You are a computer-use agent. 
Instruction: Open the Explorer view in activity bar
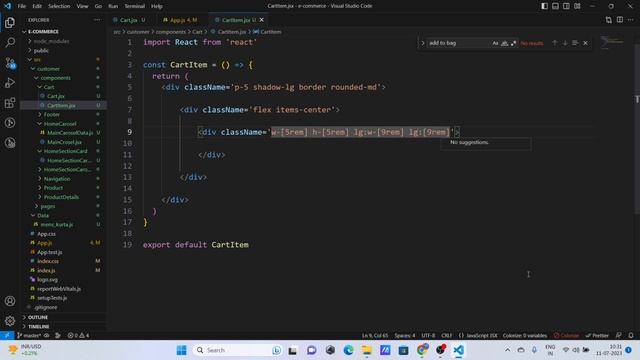10,22
